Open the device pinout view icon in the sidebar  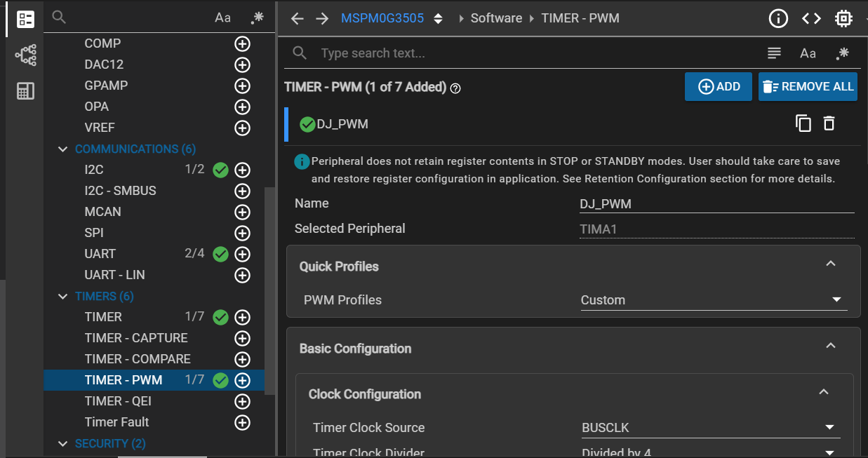[x=25, y=55]
